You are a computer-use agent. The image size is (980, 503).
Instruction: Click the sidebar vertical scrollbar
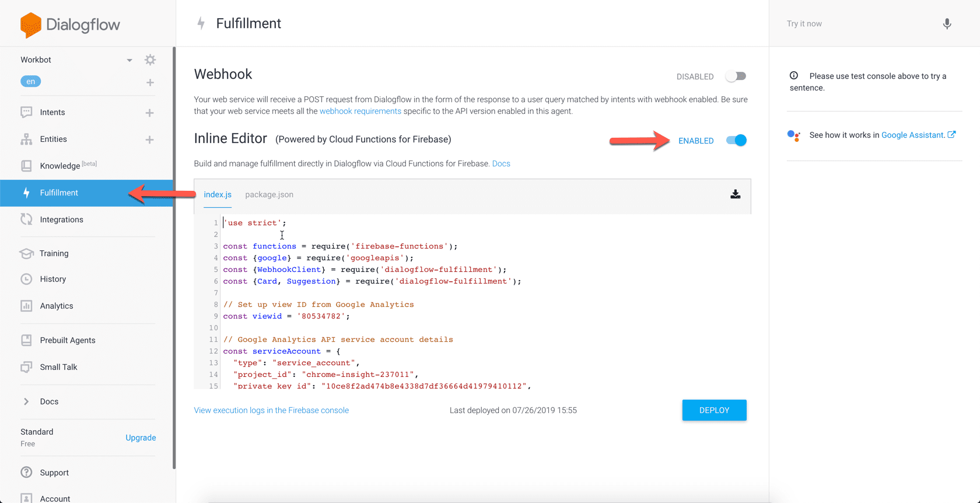(174, 257)
